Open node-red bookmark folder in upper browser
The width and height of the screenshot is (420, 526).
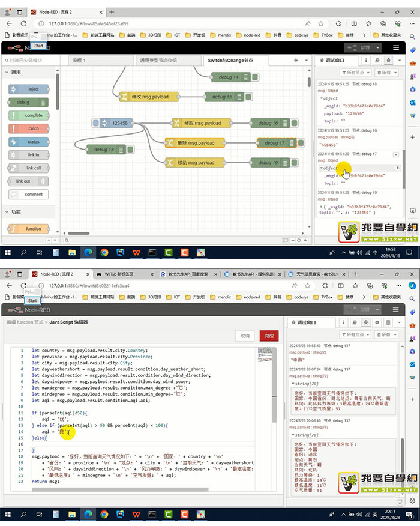tap(249, 35)
